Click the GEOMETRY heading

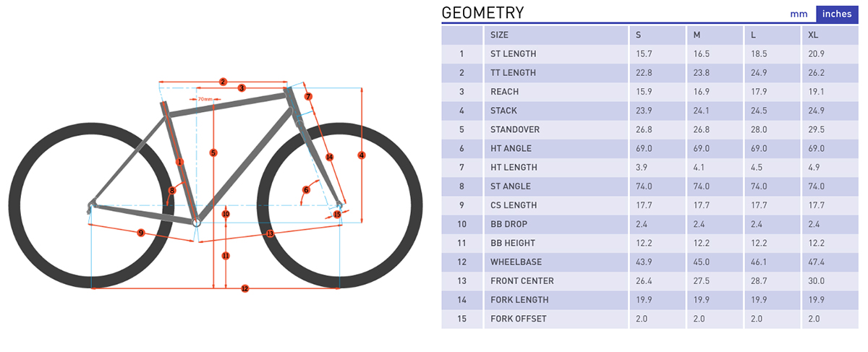tap(482, 13)
